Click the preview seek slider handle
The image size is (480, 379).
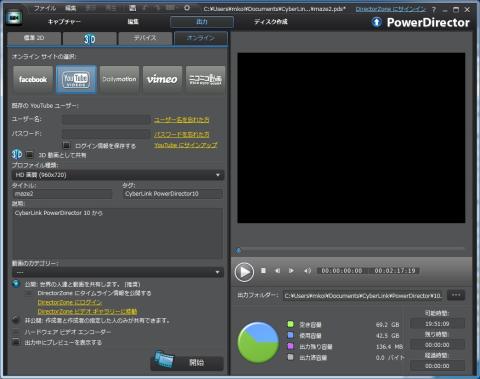pos(238,250)
